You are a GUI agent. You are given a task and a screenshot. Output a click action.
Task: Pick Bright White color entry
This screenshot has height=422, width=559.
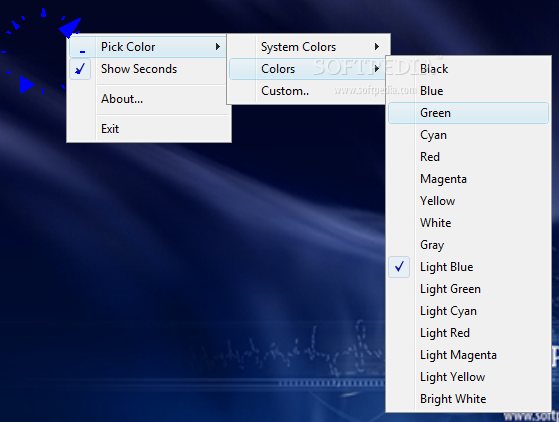pos(468,399)
